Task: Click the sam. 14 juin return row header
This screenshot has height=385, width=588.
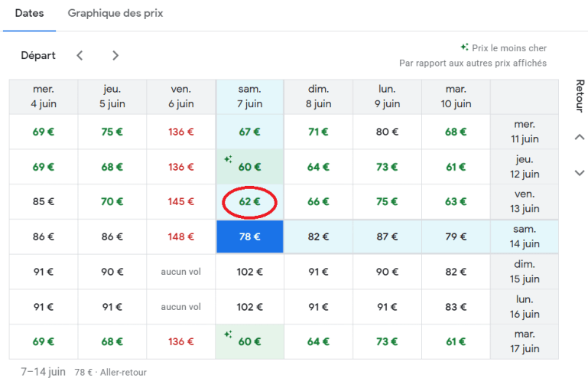Action: click(525, 237)
